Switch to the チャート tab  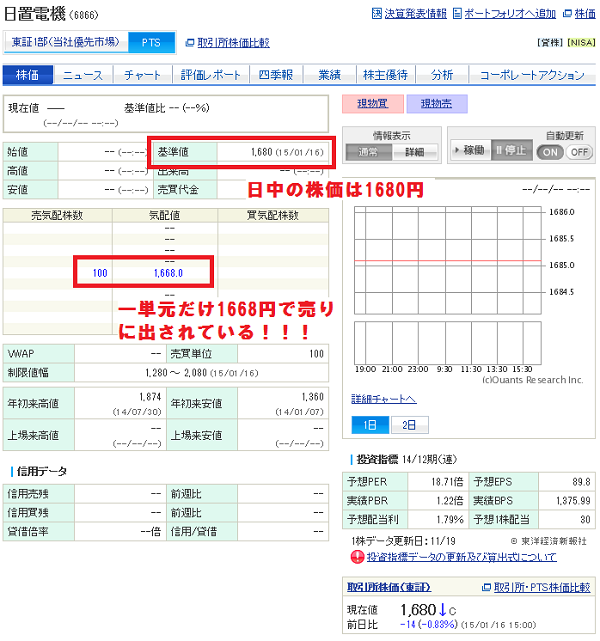(142, 75)
